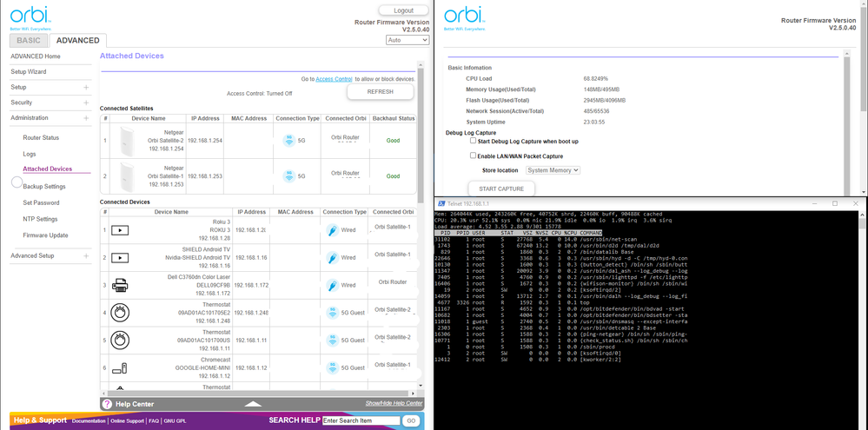Click wired connection icon for Roku 3

point(332,230)
